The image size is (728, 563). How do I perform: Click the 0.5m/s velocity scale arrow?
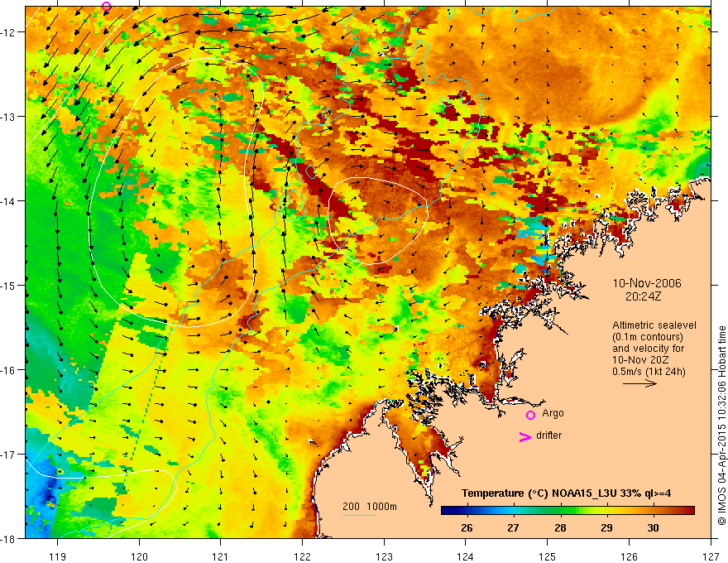click(x=639, y=383)
